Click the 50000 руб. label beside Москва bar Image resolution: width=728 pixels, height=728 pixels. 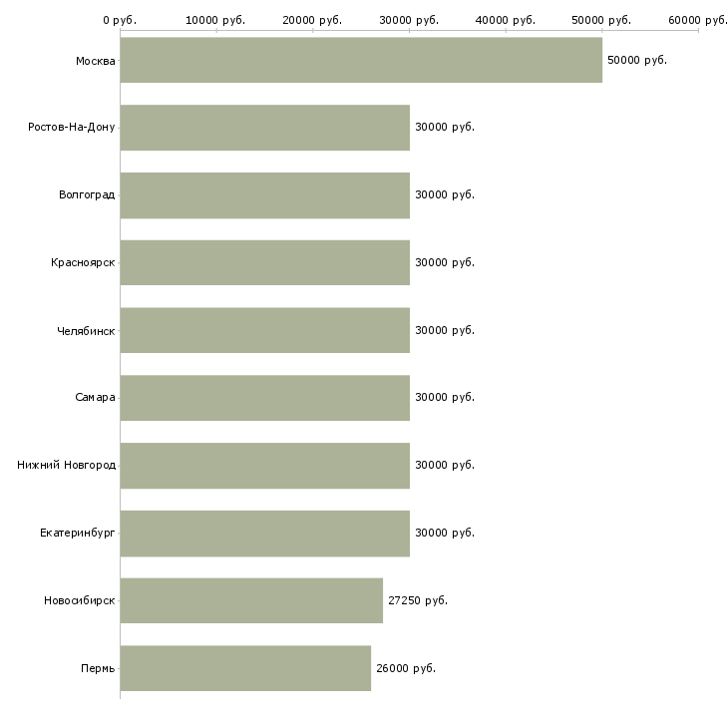pyautogui.click(x=637, y=61)
